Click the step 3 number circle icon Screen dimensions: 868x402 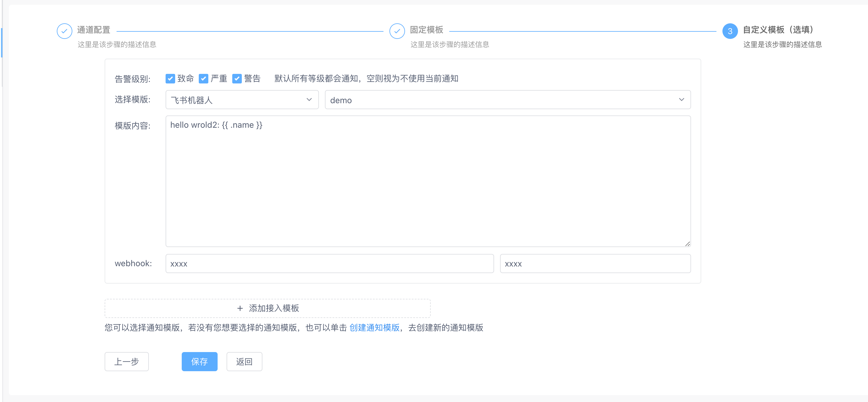(730, 31)
